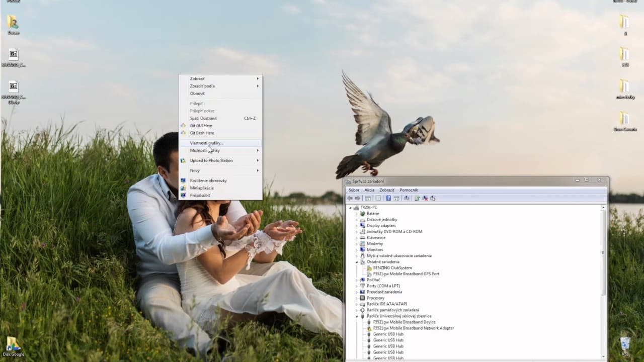Select Myši a ostatné ukazovacie zariadenia
Screen dimensions: 644x362
coord(399,256)
